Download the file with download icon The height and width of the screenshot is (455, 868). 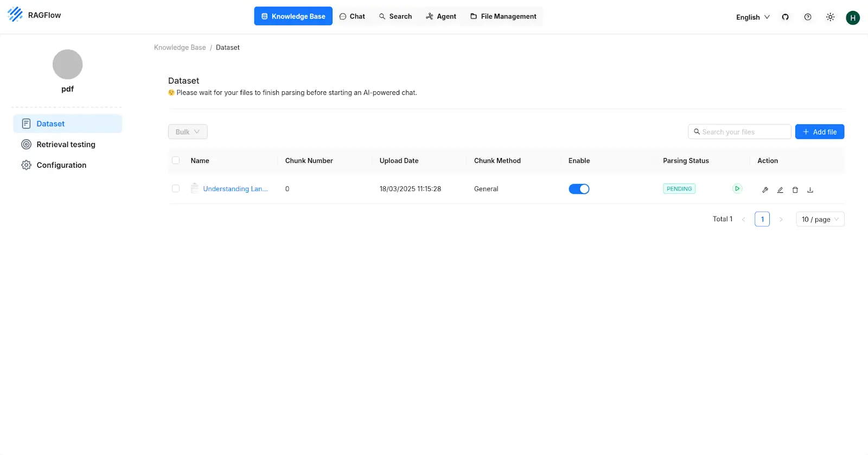coord(810,189)
